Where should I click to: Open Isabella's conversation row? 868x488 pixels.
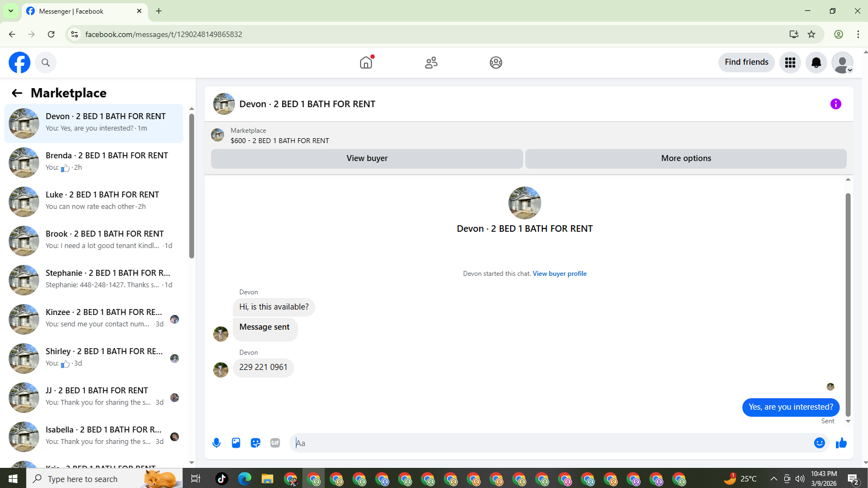tap(94, 437)
